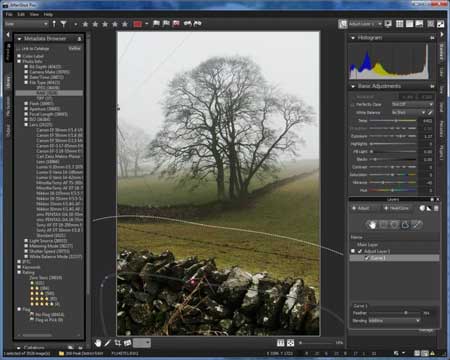Collapse the Lens node
The width and height of the screenshot is (450, 360).
(x=26, y=125)
